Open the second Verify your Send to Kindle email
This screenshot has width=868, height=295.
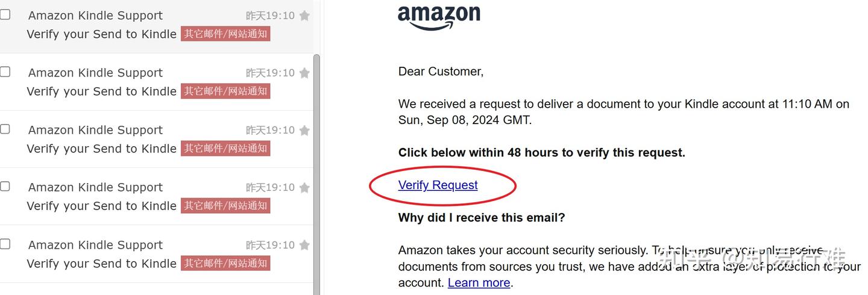101,92
